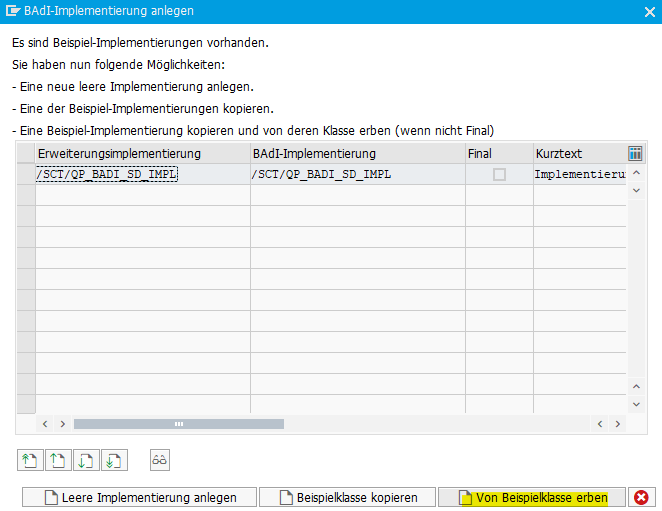Image resolution: width=662 pixels, height=511 pixels.
Task: Close the BAdI-Implementierung anlegen dialog
Action: coord(647,11)
